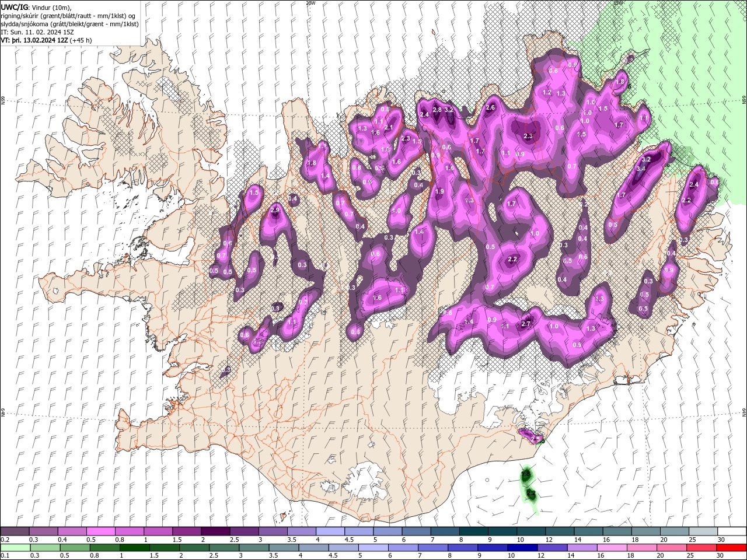Click the light periwinkle 4 snow scale swatch
The height and width of the screenshot is (560, 747).
click(x=330, y=531)
